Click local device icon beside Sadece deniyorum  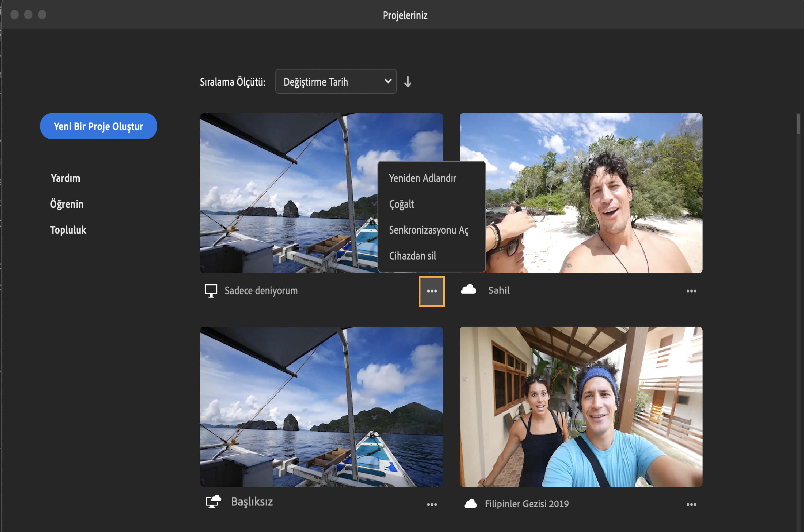pyautogui.click(x=211, y=291)
